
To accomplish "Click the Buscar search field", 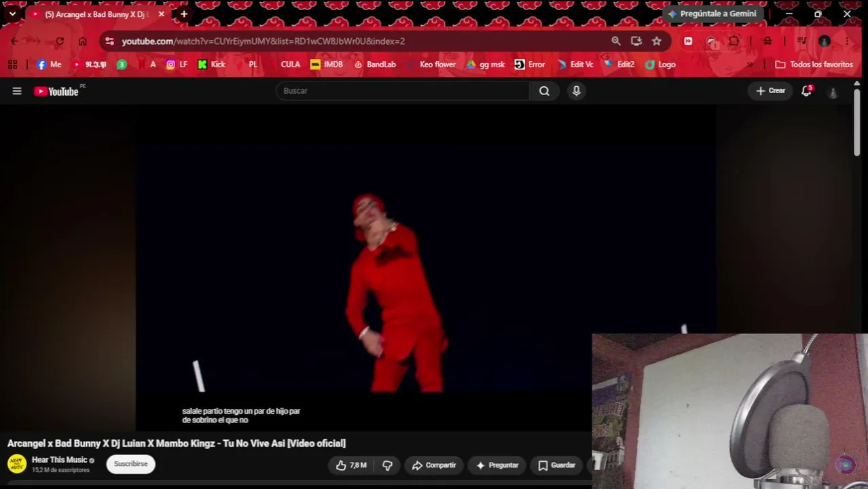I will [403, 91].
